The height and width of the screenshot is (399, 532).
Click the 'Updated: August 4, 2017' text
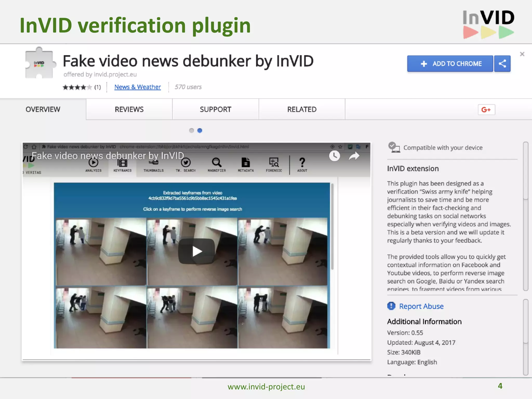coord(421,343)
